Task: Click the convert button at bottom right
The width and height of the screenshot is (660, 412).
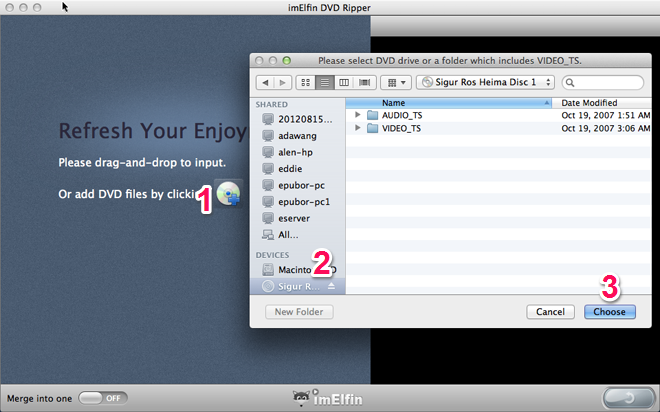Action: click(628, 398)
